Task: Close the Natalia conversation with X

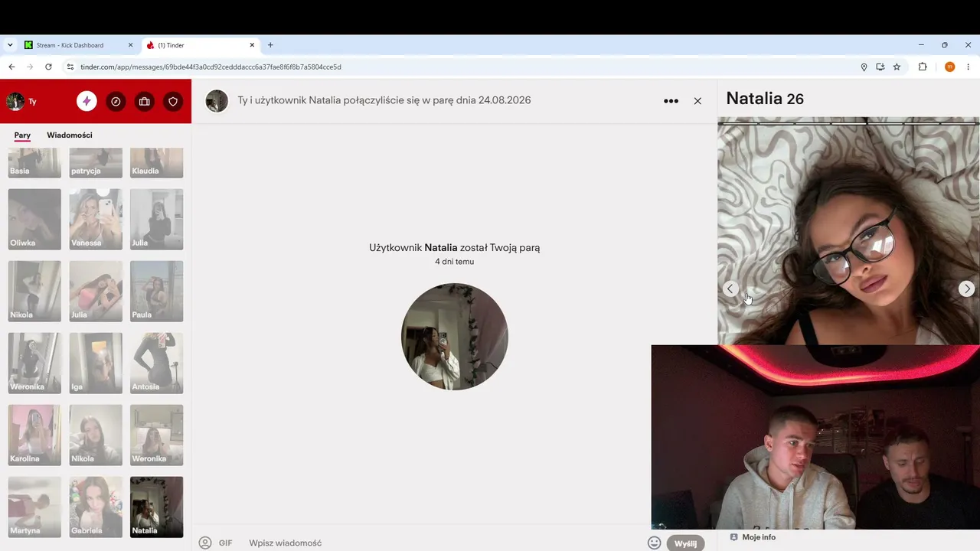Action: tap(697, 101)
